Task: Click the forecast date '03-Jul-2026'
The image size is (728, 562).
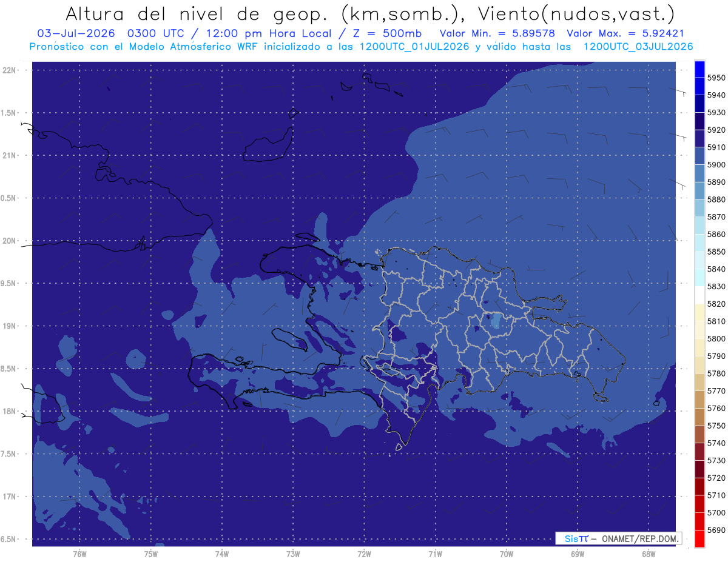Action: point(76,33)
